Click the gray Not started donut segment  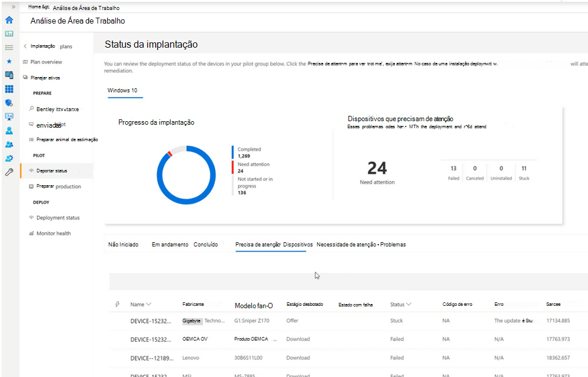(x=178, y=149)
